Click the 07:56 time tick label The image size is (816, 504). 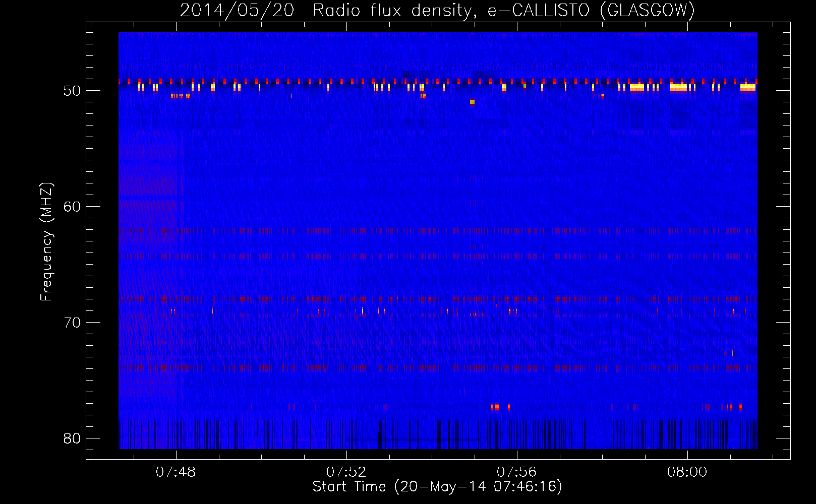click(x=516, y=472)
